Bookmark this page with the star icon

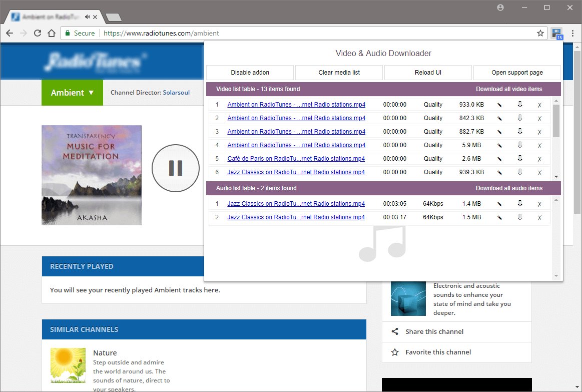pos(540,33)
